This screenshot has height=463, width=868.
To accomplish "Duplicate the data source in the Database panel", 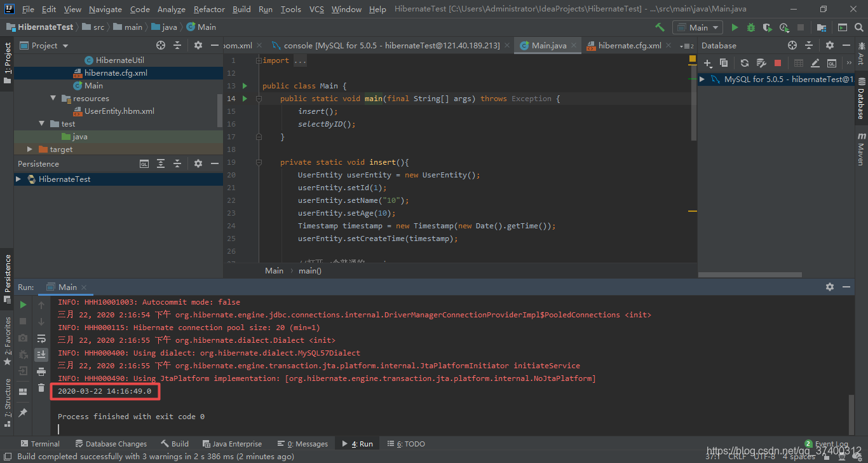I will coord(724,63).
